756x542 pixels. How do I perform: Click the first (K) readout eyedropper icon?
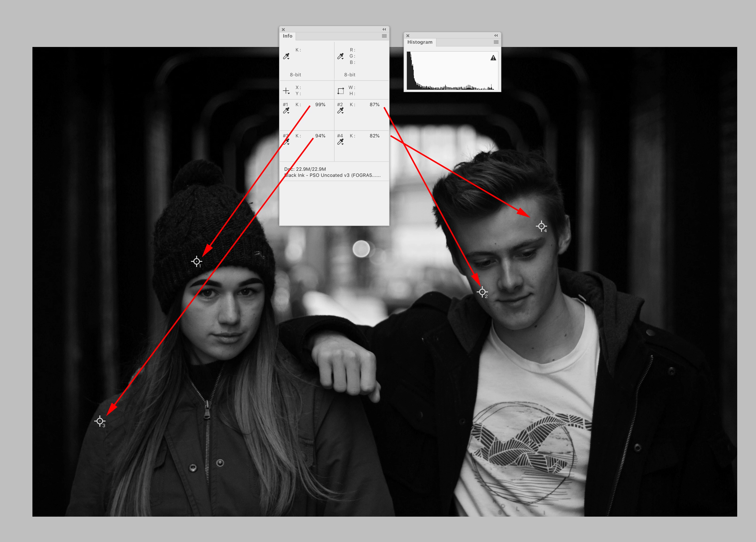coord(286,56)
